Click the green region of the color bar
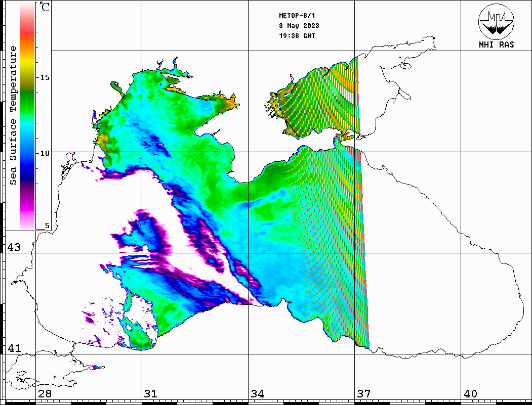This screenshot has width=532, height=405. tap(27, 102)
